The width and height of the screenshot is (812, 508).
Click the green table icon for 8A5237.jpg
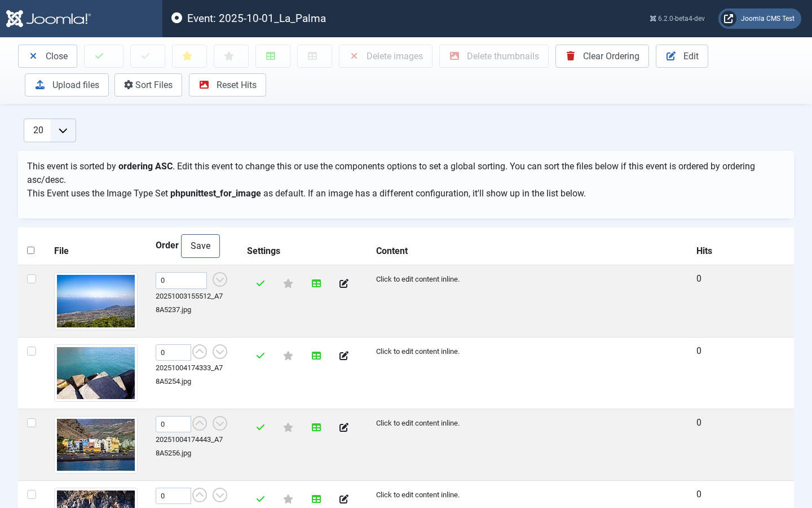tap(316, 283)
